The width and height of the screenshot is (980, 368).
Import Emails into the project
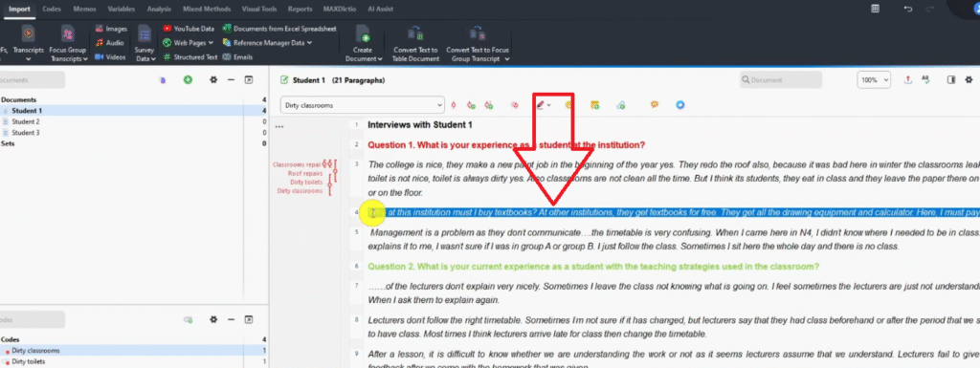click(x=237, y=56)
